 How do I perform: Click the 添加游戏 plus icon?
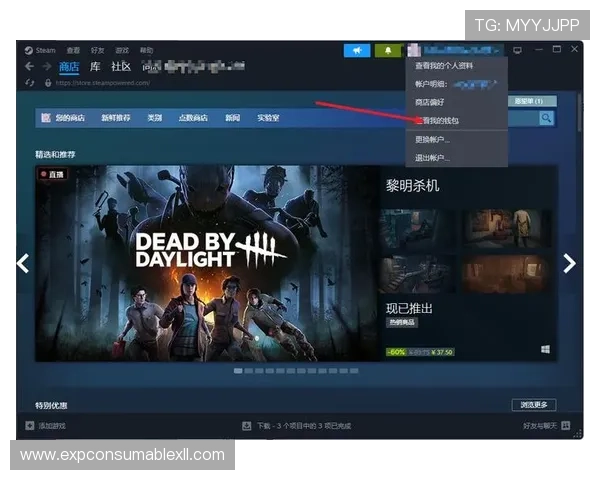30,425
